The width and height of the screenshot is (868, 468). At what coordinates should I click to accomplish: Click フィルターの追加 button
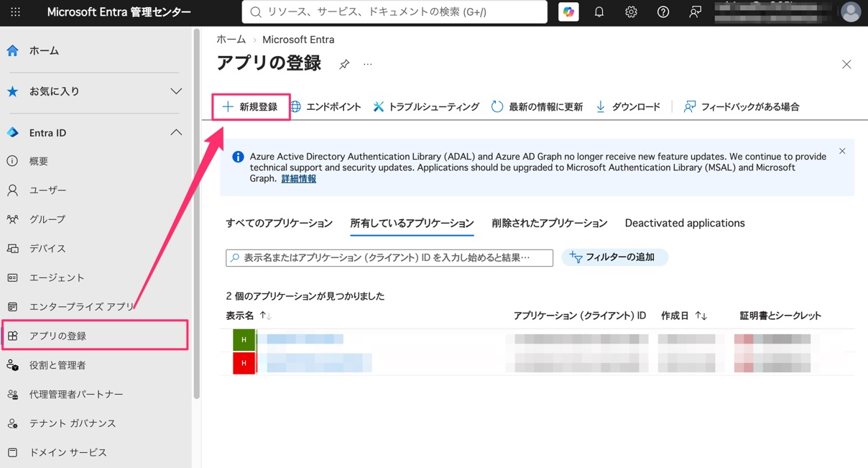click(x=614, y=257)
